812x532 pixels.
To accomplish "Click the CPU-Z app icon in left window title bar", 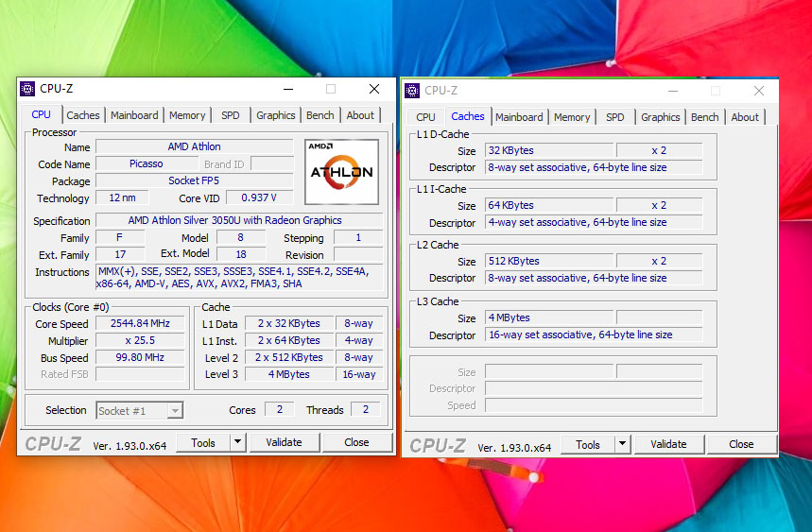I will (x=27, y=89).
